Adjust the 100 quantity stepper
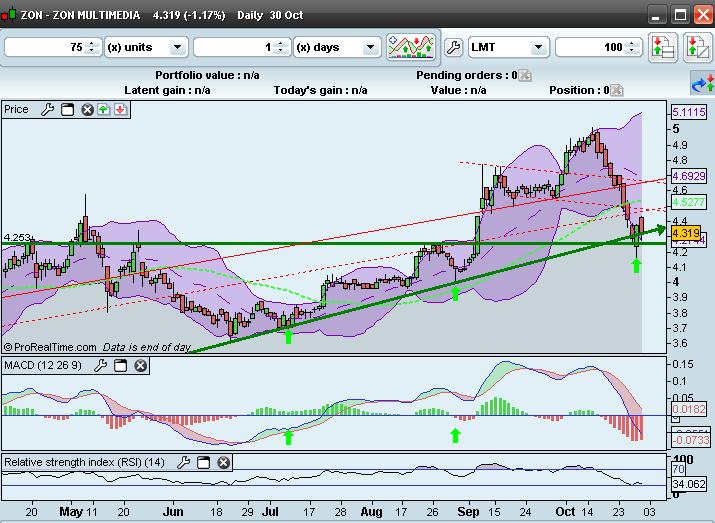The image size is (715, 523). pos(632,47)
